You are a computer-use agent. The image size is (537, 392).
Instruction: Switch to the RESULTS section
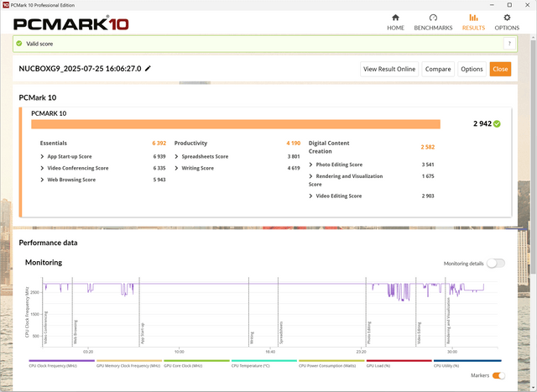click(473, 23)
